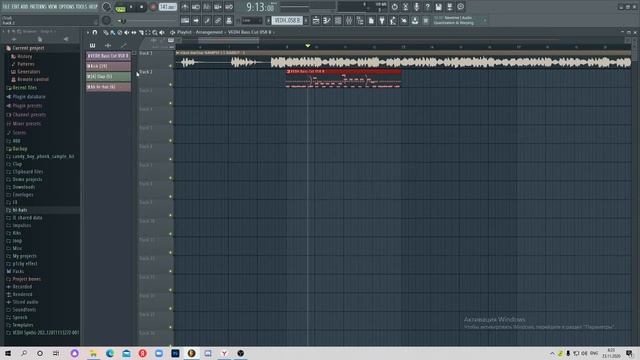The image size is (640, 360).
Task: Open the tempo tapper icon
Action: pos(393,20)
